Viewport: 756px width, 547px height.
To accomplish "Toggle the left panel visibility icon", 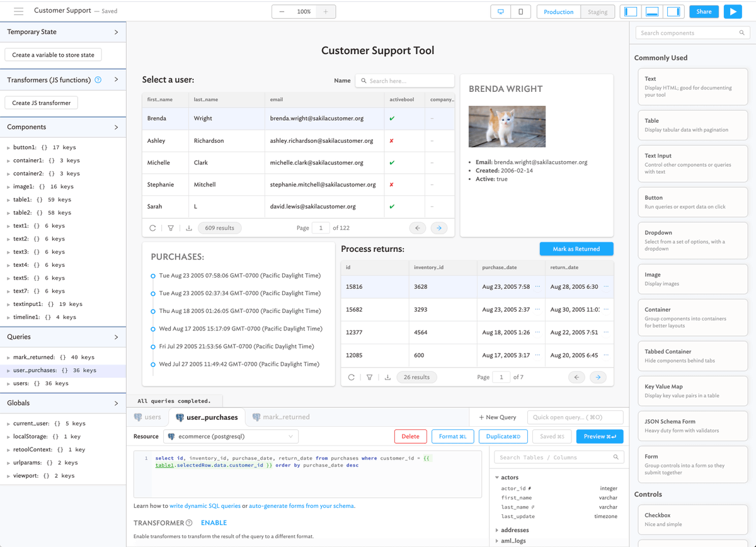I will pos(631,11).
